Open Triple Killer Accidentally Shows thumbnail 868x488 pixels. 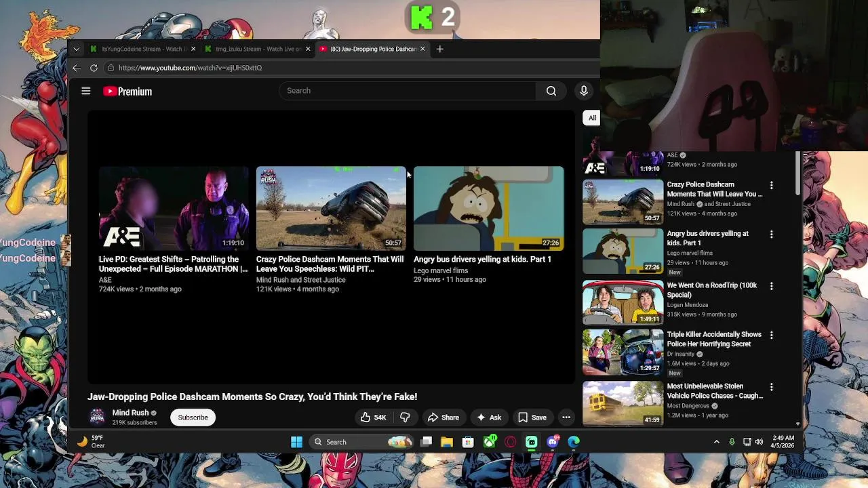click(623, 352)
